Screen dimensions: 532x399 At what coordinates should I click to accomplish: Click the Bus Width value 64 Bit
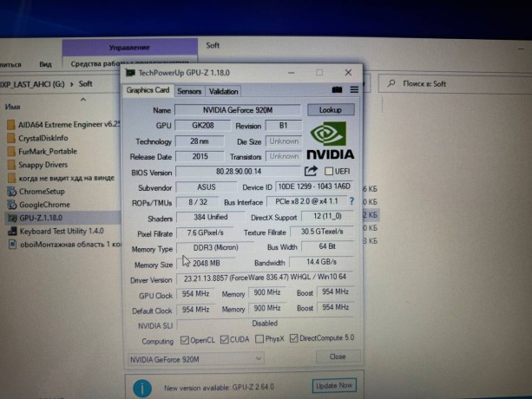327,246
